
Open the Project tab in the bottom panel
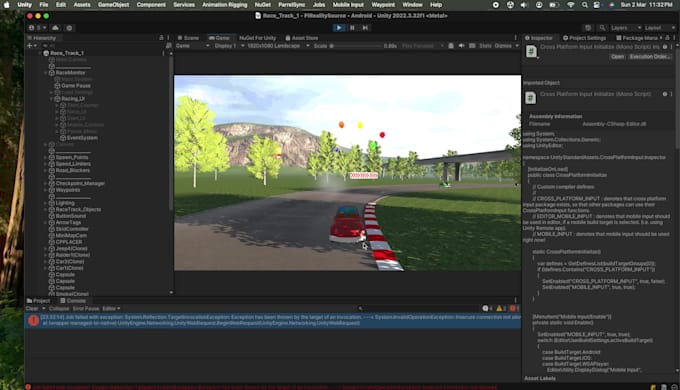[x=39, y=301]
